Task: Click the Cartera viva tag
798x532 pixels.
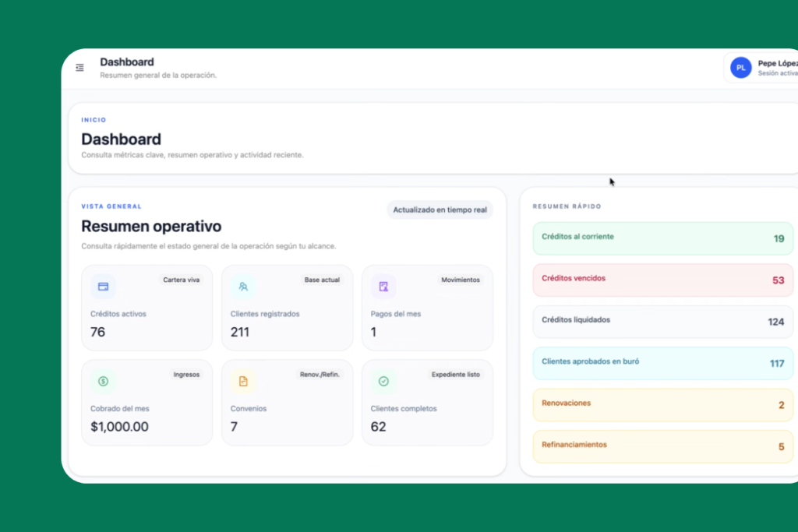Action: (181, 280)
